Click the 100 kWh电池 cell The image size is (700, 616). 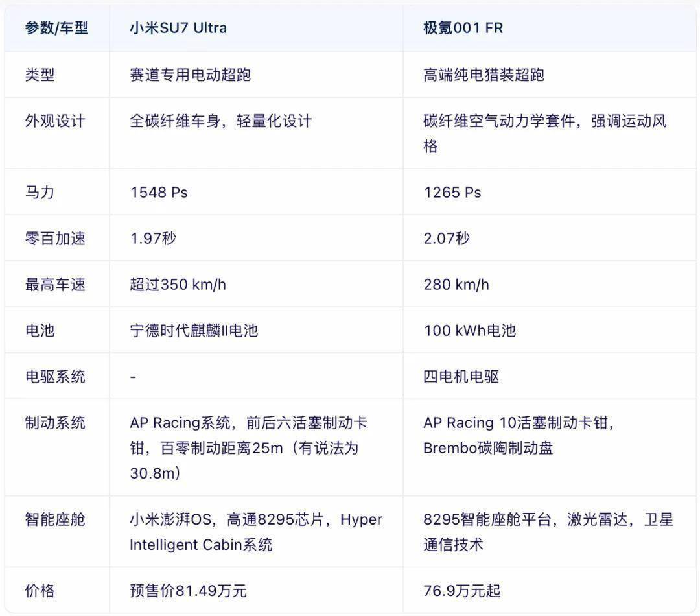469,331
